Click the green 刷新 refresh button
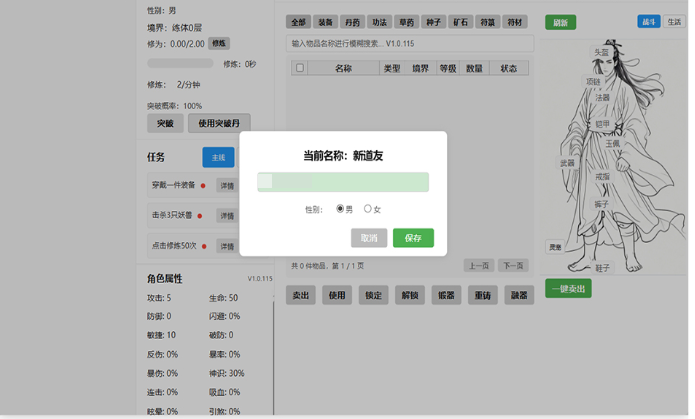 [x=560, y=22]
